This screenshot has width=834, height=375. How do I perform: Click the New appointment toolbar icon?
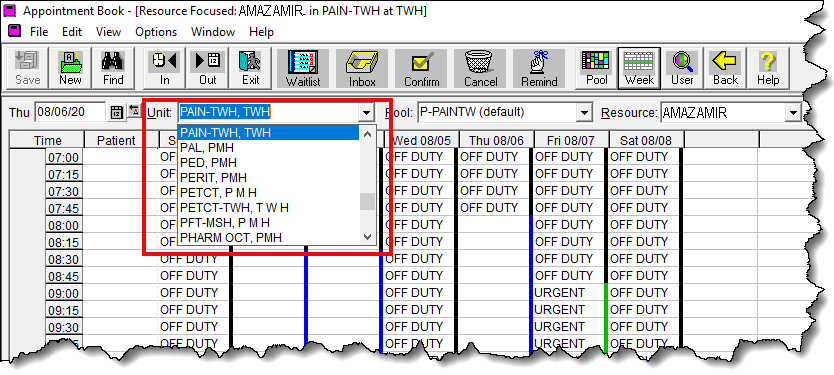tap(70, 69)
